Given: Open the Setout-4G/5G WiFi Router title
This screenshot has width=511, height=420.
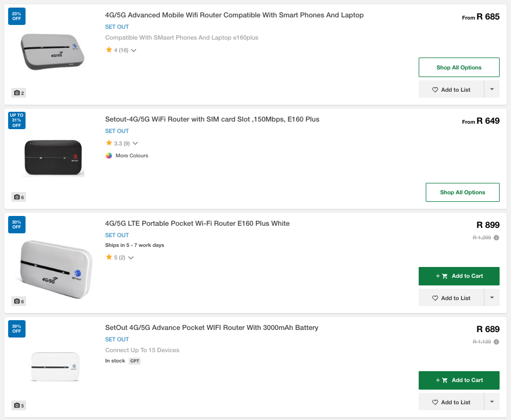Looking at the screenshot, I should click(x=212, y=119).
